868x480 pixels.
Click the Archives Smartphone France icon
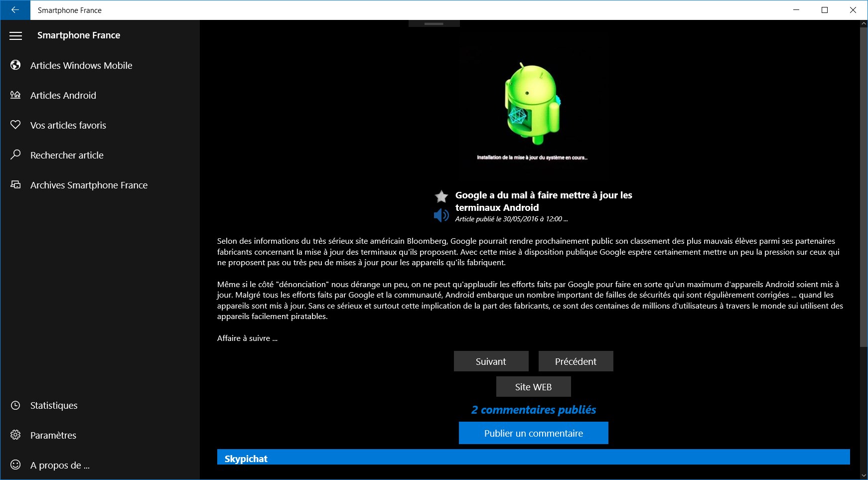click(16, 184)
